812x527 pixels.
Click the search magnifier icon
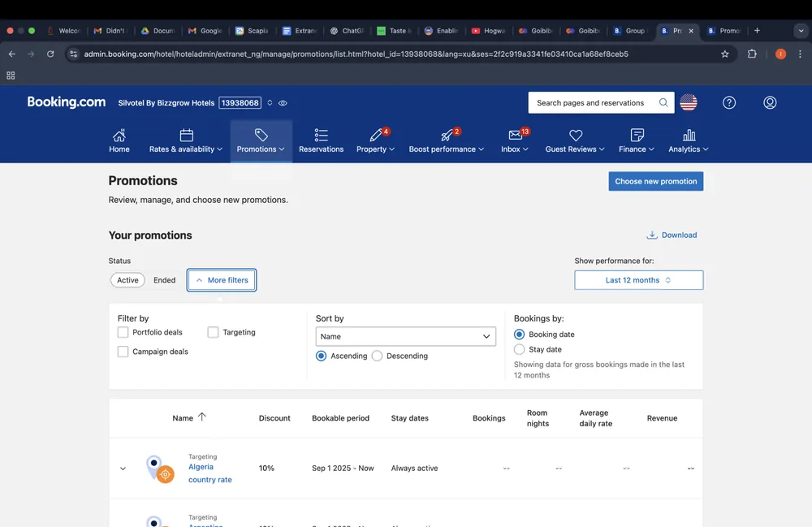(x=663, y=102)
